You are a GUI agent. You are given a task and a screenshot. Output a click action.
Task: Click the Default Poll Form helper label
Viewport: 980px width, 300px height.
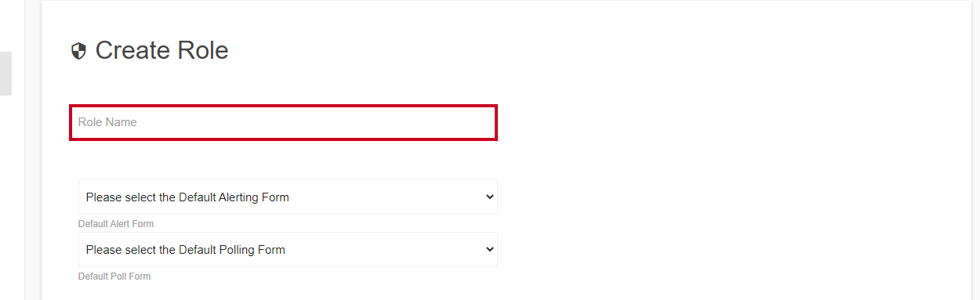(114, 277)
